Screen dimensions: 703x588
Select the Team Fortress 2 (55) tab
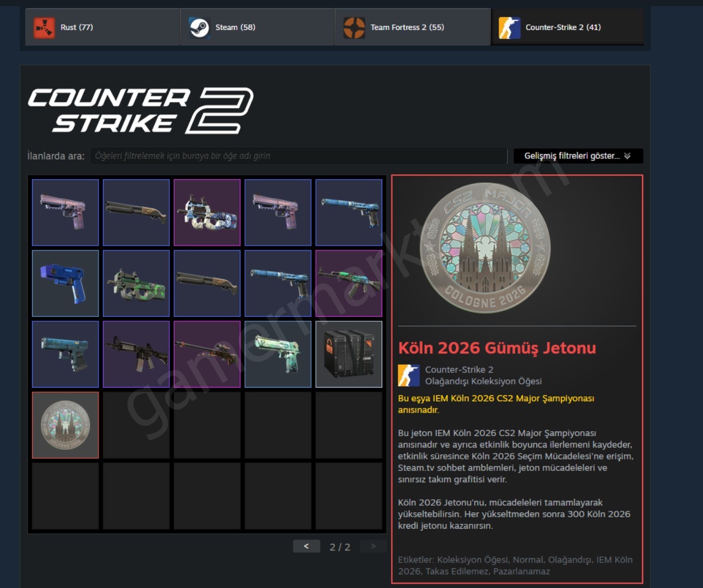[412, 27]
